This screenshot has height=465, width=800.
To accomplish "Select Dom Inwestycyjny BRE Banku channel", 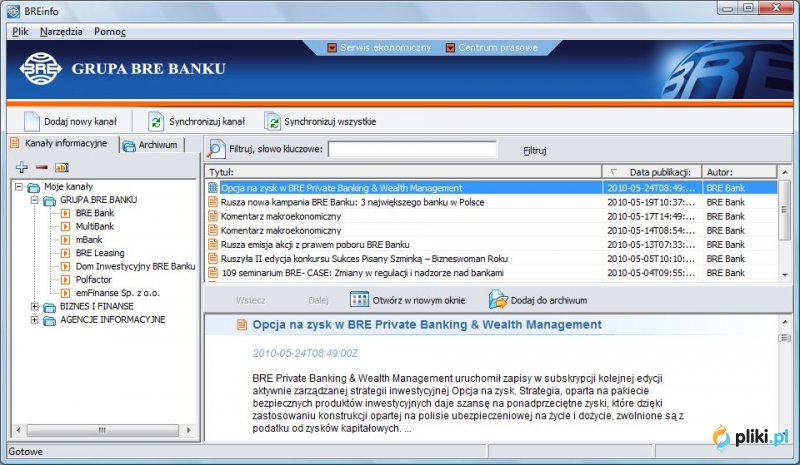I will (x=135, y=266).
